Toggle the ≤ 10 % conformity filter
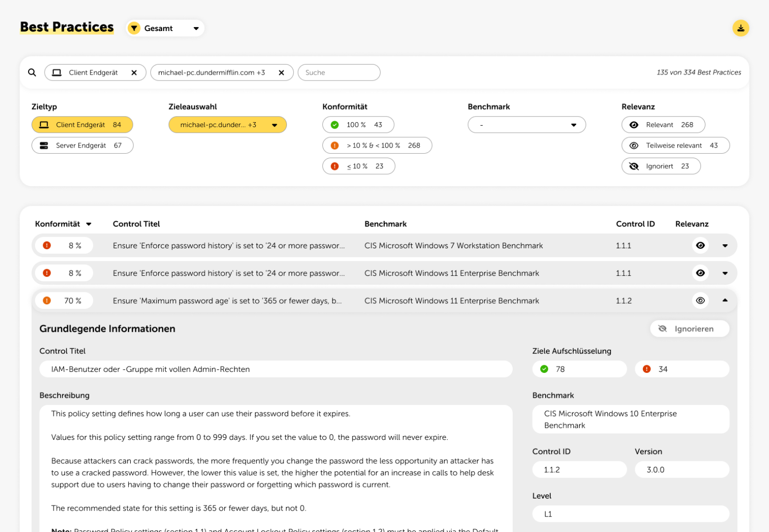 (358, 166)
